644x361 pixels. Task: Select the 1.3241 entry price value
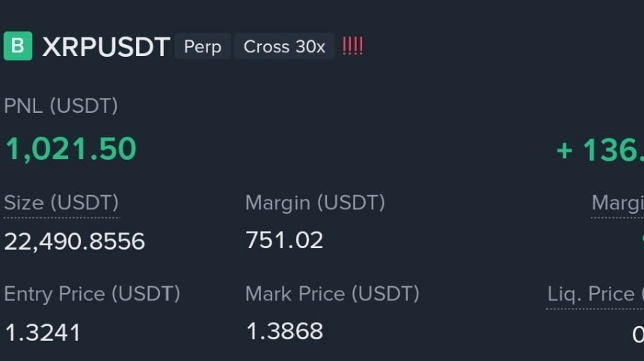click(x=43, y=333)
